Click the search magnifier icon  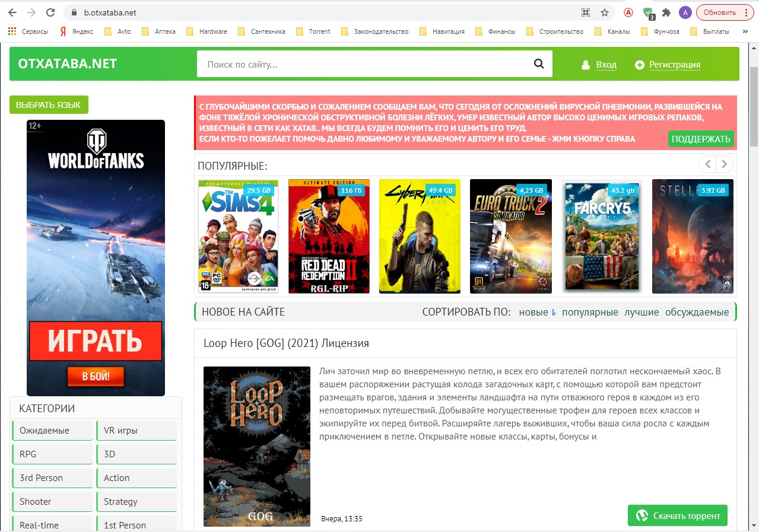539,64
